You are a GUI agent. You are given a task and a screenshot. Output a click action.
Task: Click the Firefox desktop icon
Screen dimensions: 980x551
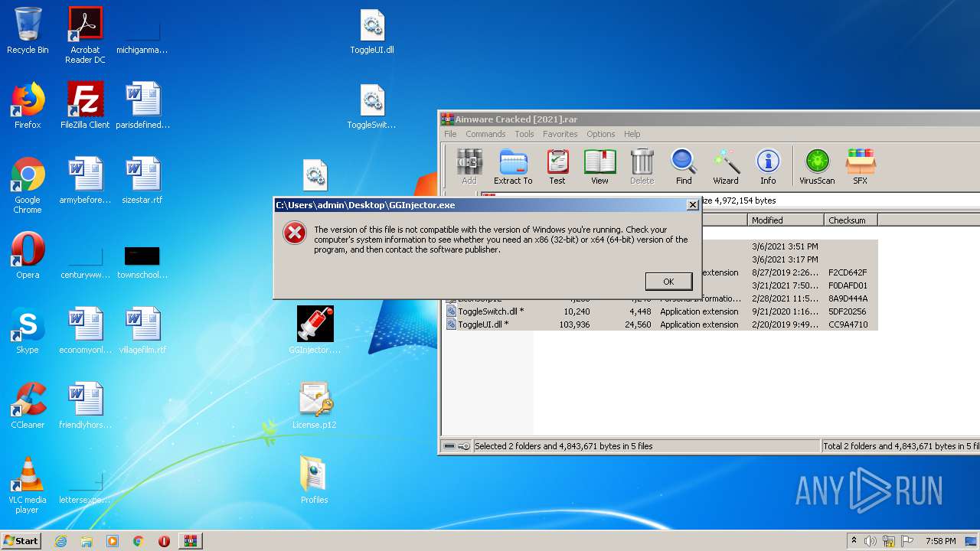click(28, 106)
